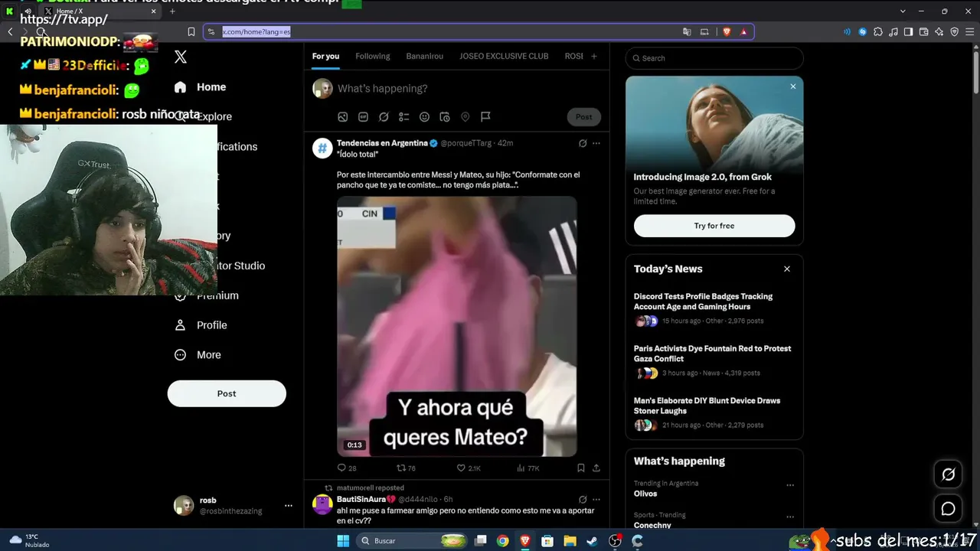Open OBS Studio from the taskbar
Screen dimensions: 980x551
click(x=615, y=541)
